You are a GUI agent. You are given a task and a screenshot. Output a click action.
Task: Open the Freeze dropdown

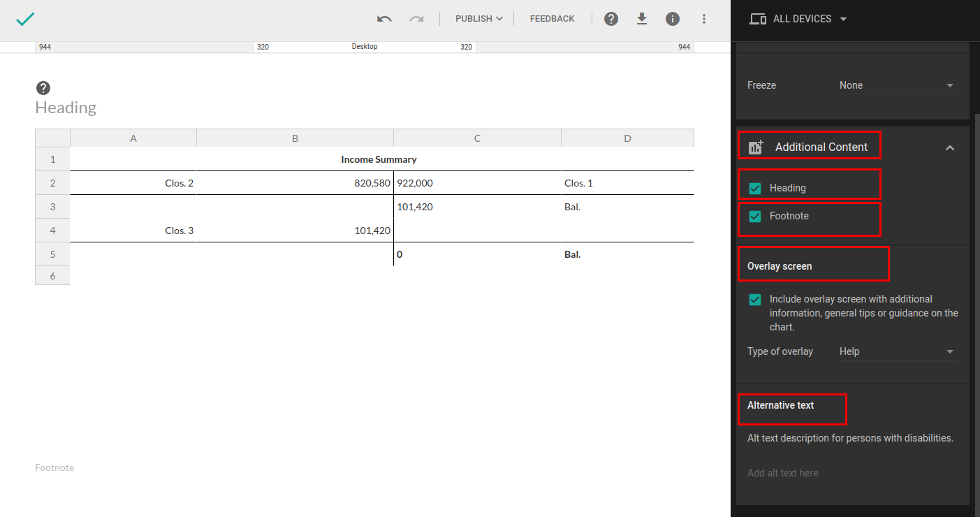click(897, 85)
